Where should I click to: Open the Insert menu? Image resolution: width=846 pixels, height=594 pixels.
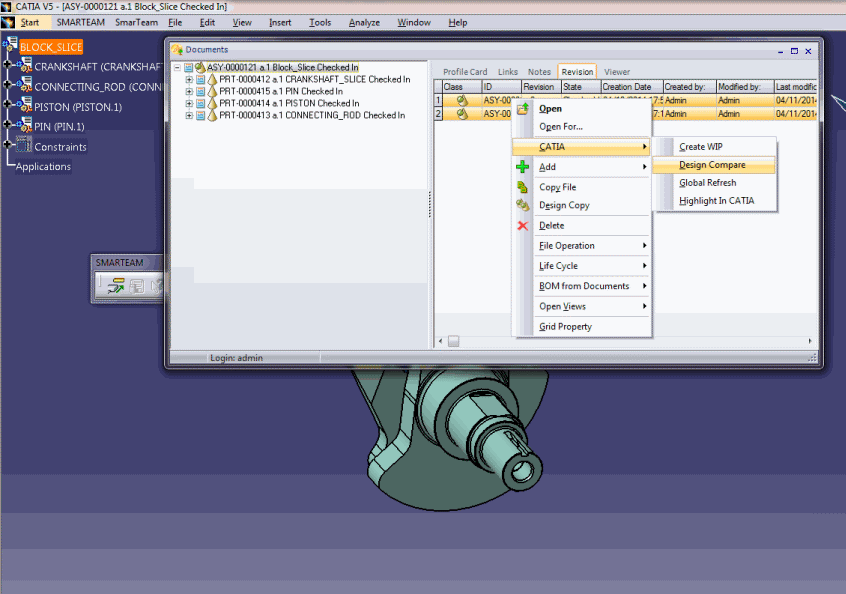pyautogui.click(x=280, y=22)
